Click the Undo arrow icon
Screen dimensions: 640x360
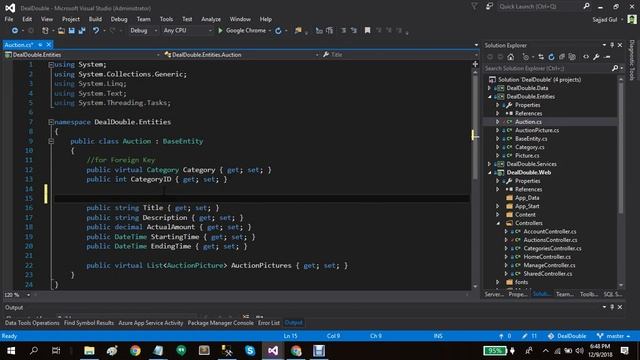[x=96, y=31]
